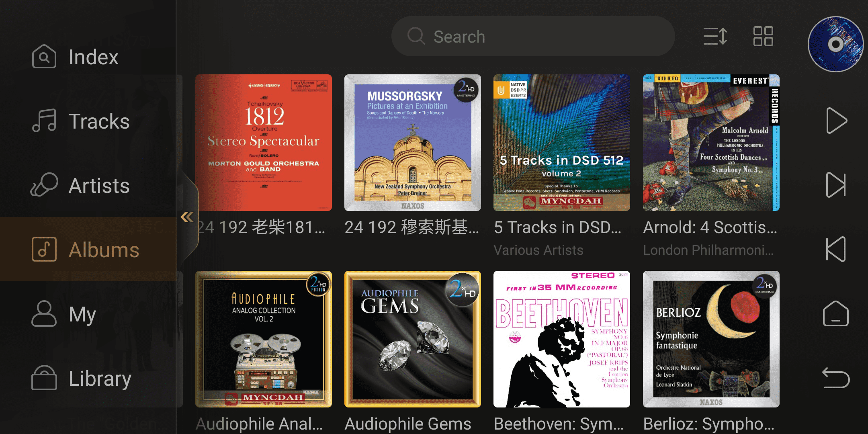Collapse the sidebar with double-chevron arrow
This screenshot has height=434, width=868.
[187, 217]
